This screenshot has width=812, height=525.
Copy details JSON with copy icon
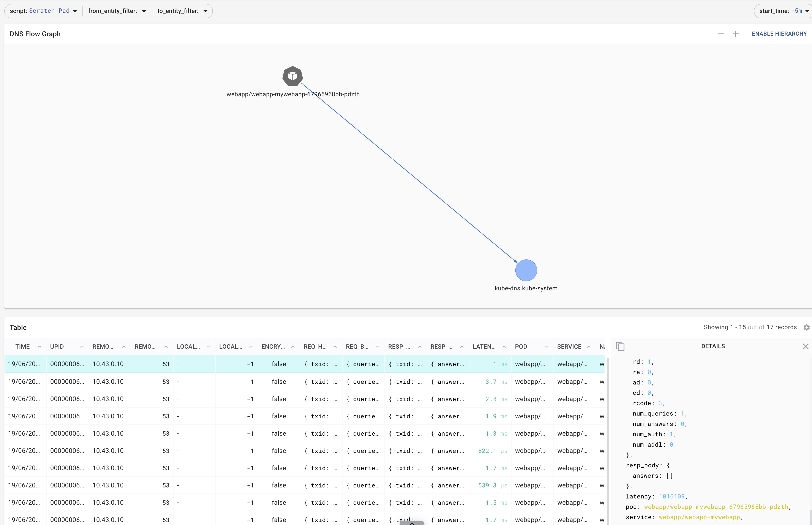point(620,346)
